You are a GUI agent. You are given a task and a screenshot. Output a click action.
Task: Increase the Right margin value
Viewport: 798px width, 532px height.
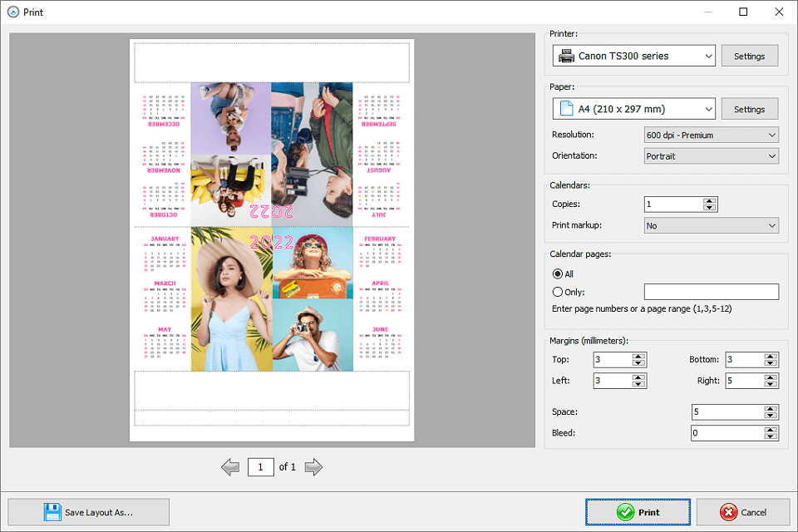tap(771, 377)
